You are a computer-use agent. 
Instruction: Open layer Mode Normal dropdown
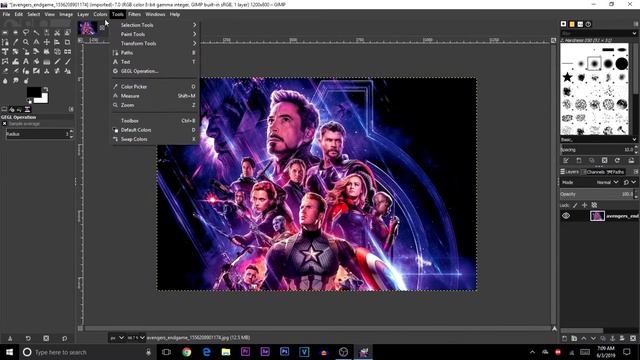tap(607, 182)
